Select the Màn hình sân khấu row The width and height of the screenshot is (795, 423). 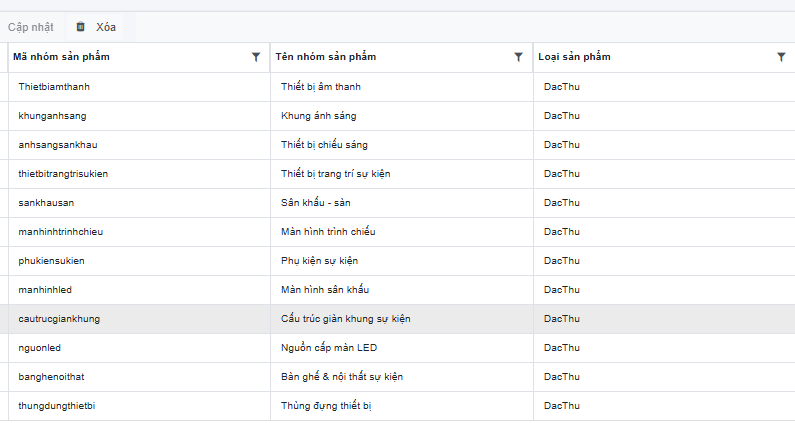[325, 290]
